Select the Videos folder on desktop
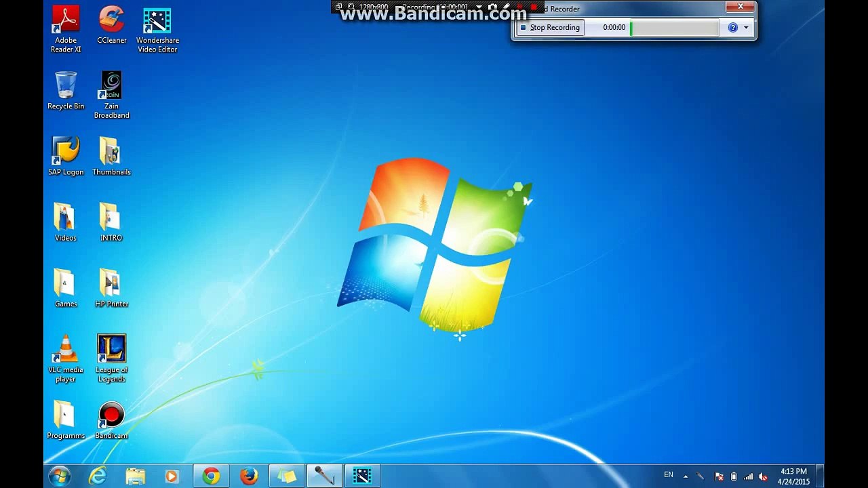868x488 pixels. click(66, 222)
